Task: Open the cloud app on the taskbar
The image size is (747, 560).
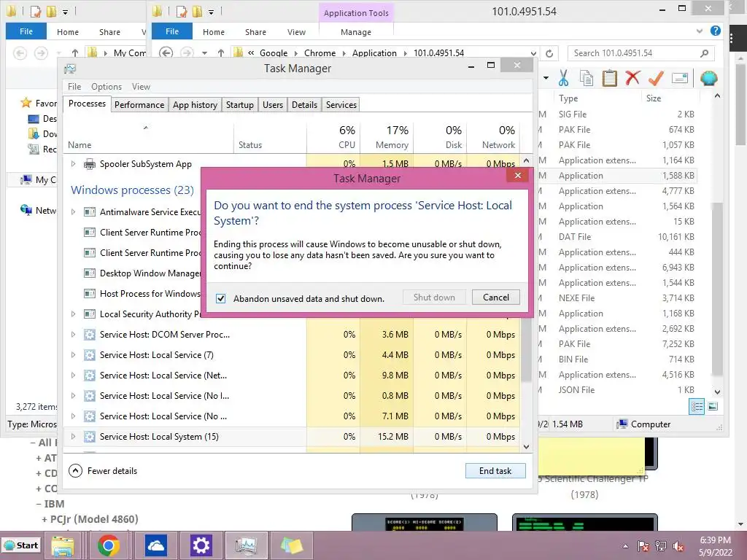Action: coord(155,545)
